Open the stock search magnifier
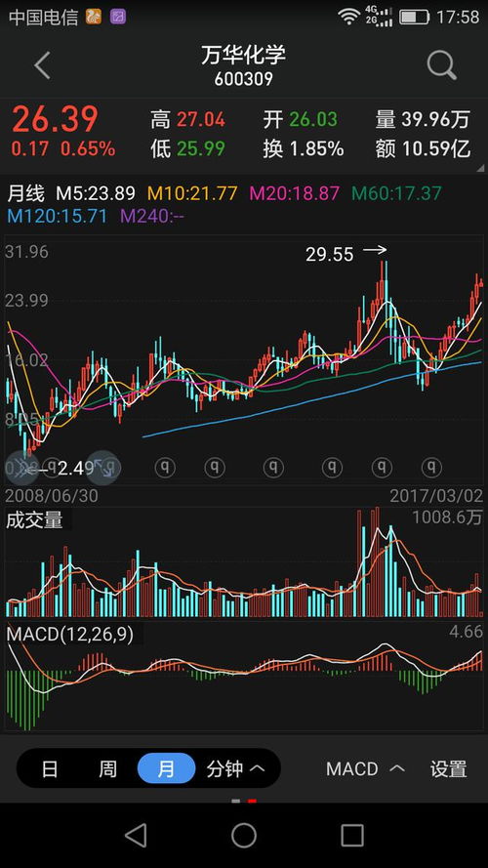This screenshot has height=868, width=488. (x=441, y=65)
